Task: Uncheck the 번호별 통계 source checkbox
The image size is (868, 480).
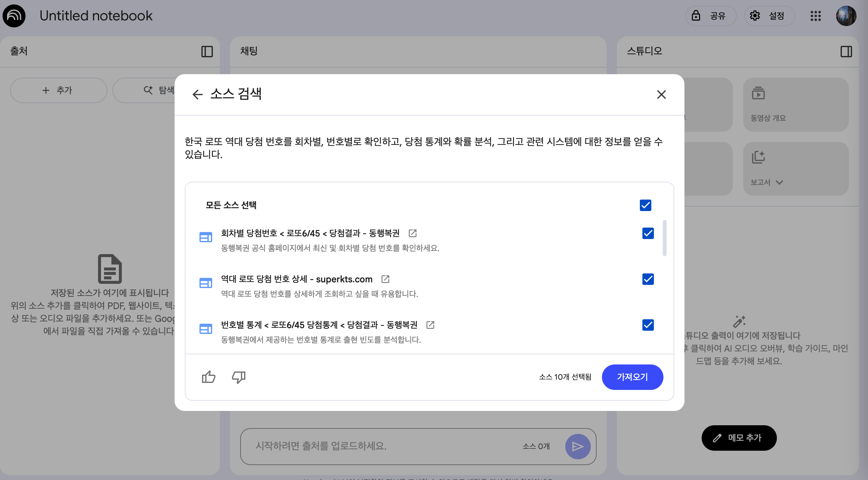Action: [x=647, y=325]
